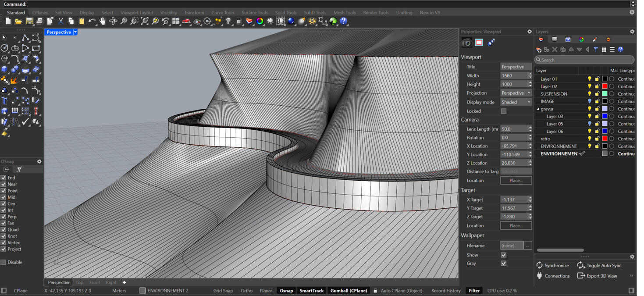
Task: Click the red color swatch of Layer 02
Action: pyautogui.click(x=605, y=86)
